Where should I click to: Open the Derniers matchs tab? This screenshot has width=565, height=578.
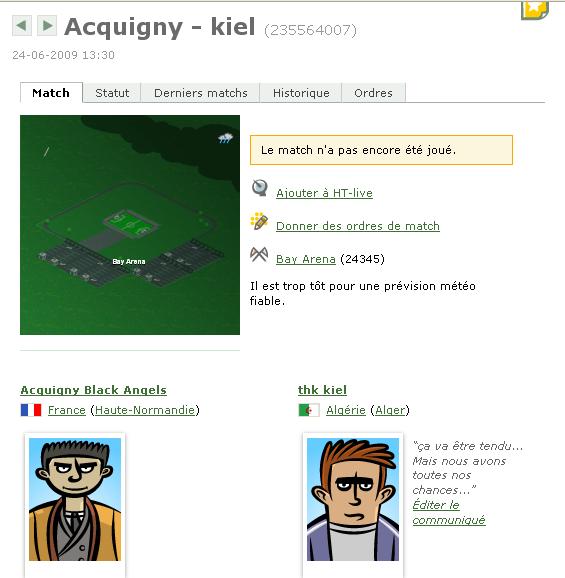click(201, 93)
